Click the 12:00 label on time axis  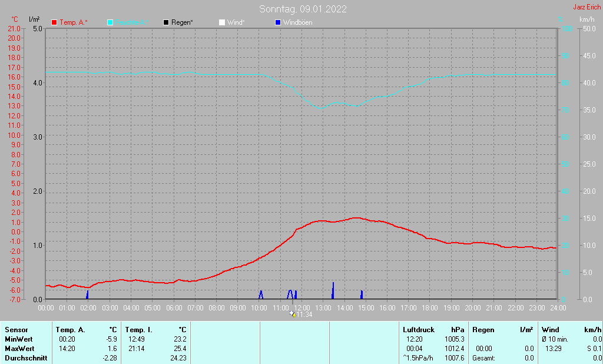point(302,308)
